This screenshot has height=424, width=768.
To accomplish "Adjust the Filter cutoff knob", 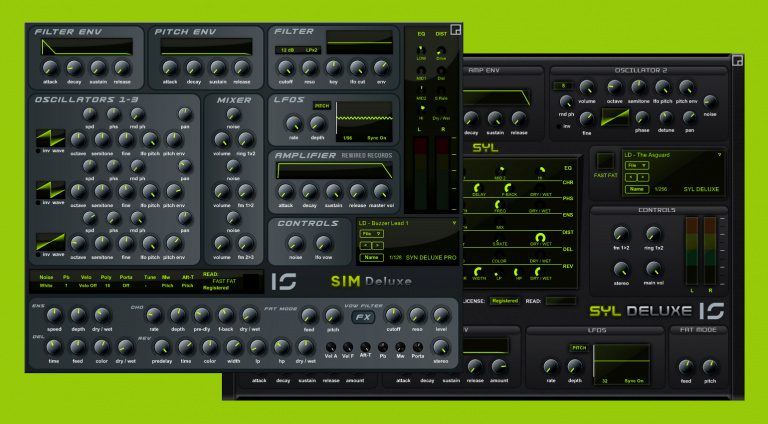I will click(286, 68).
